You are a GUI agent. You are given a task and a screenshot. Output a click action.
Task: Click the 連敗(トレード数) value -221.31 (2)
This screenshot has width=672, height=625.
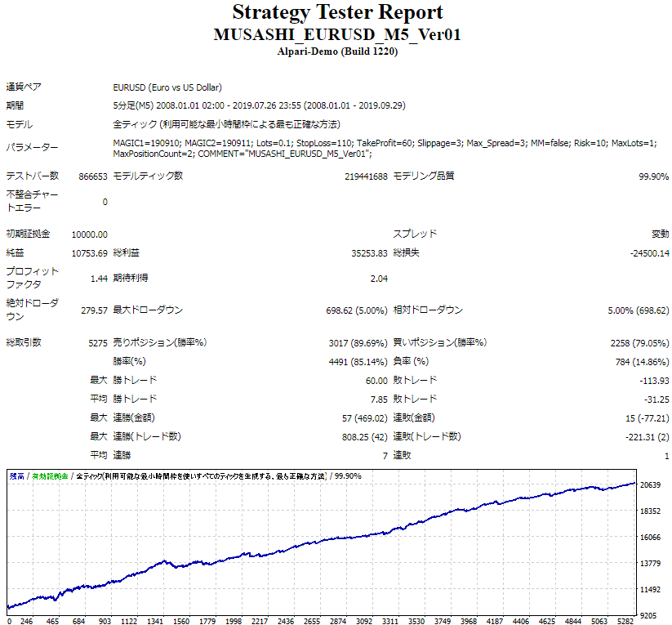click(x=648, y=437)
